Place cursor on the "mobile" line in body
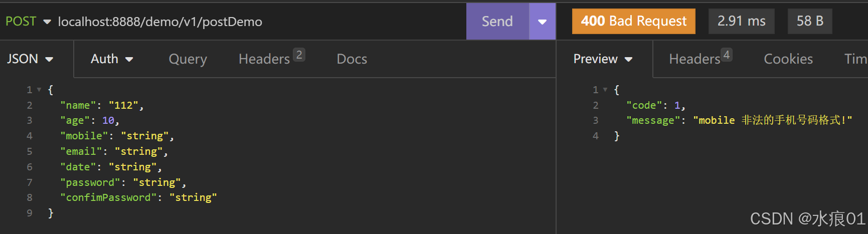The height and width of the screenshot is (234, 868). click(x=117, y=136)
